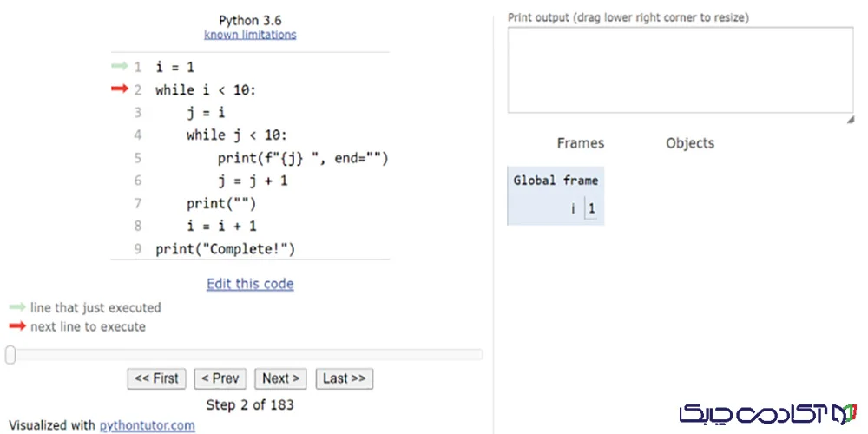Image resolution: width=868 pixels, height=434 pixels.
Task: Click the value of variable i
Action: point(592,208)
